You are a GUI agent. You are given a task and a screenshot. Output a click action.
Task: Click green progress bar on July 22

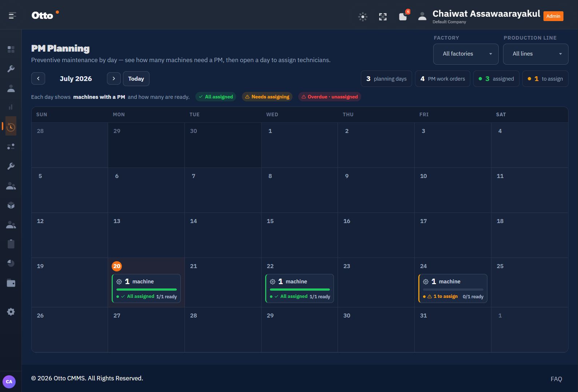pos(300,290)
